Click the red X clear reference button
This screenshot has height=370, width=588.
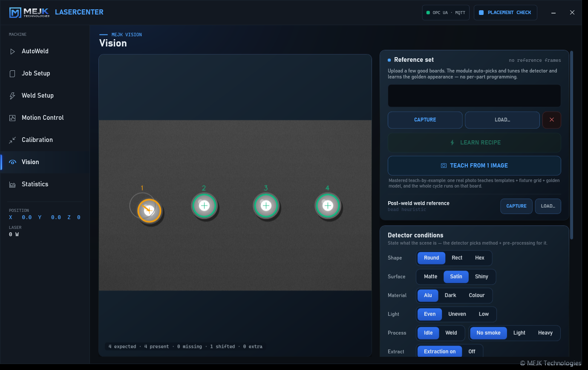pyautogui.click(x=552, y=120)
